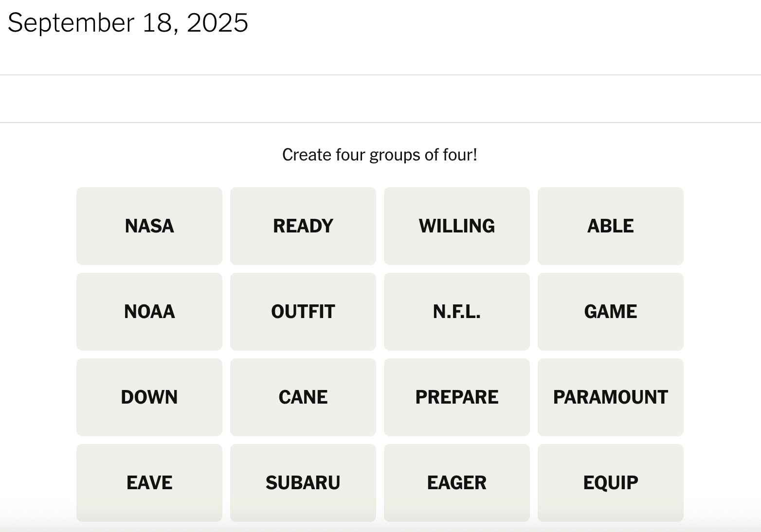Screen dimensions: 761x532
Task: Select the READY tile
Action: pos(303,226)
